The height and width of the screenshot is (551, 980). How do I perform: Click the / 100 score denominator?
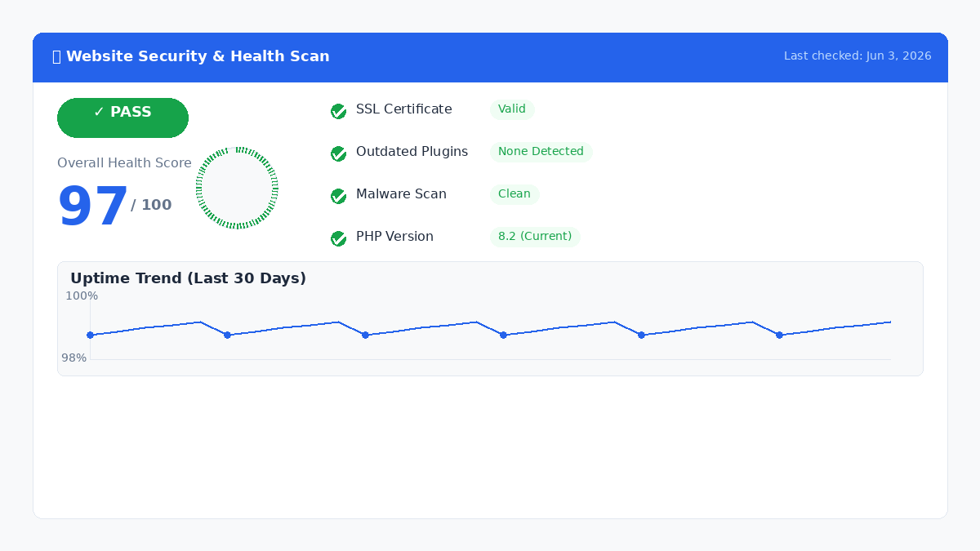tap(151, 205)
